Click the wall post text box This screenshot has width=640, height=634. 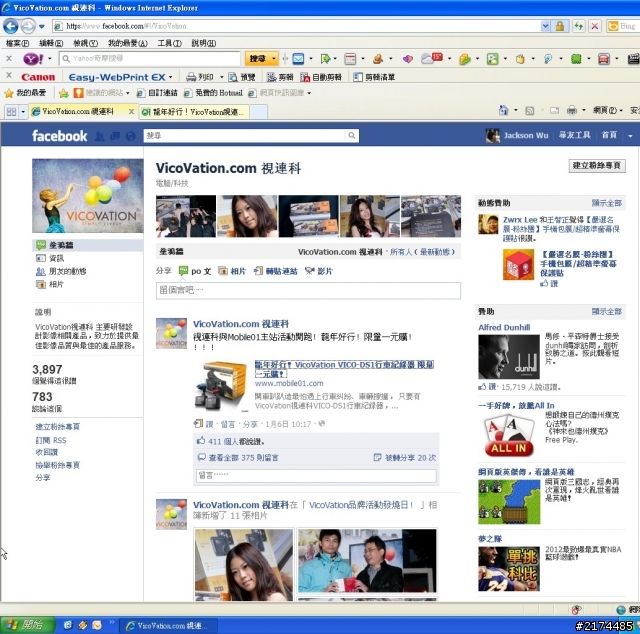click(308, 291)
